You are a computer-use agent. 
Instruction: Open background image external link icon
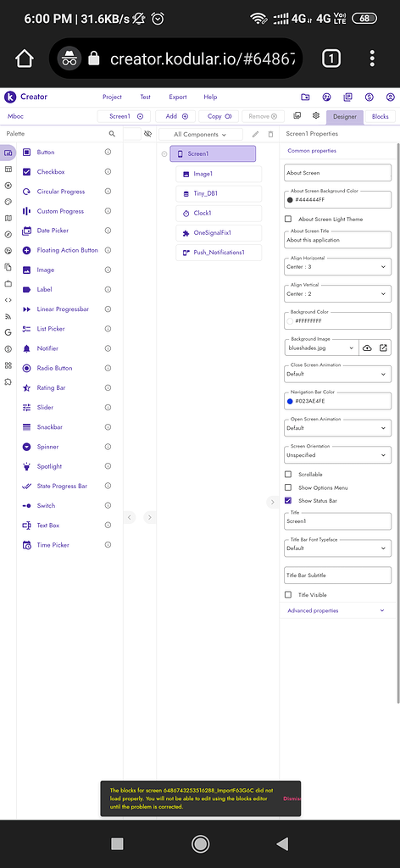(383, 348)
